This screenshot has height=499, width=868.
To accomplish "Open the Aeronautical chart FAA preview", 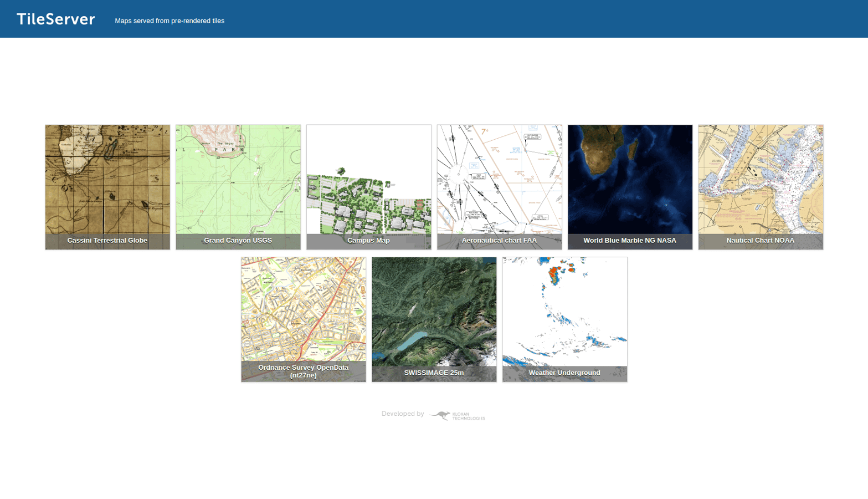I will pyautogui.click(x=499, y=177).
